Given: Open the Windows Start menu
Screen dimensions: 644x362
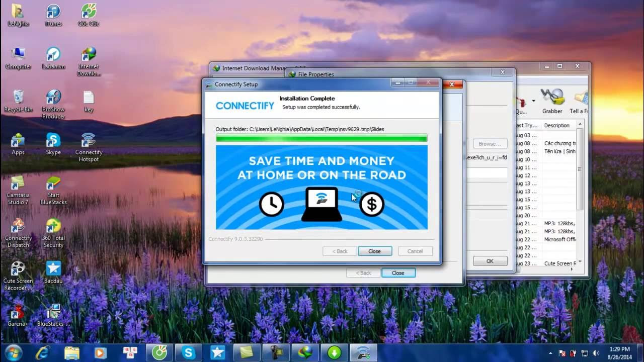Looking at the screenshot, I should pos(14,352).
